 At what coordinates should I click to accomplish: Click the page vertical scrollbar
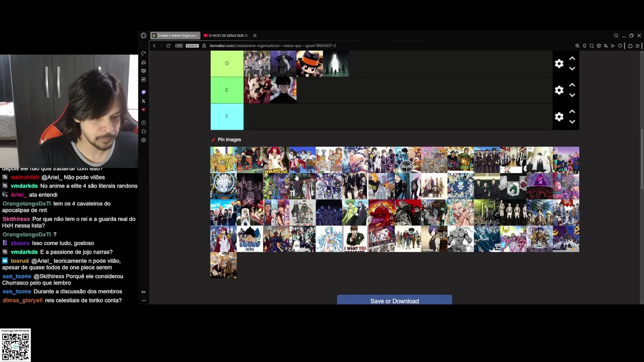641,160
